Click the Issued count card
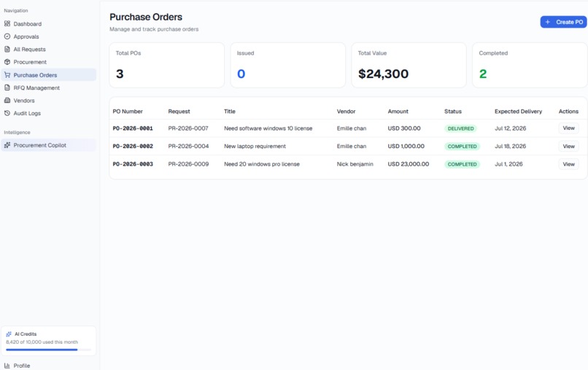 [288, 65]
